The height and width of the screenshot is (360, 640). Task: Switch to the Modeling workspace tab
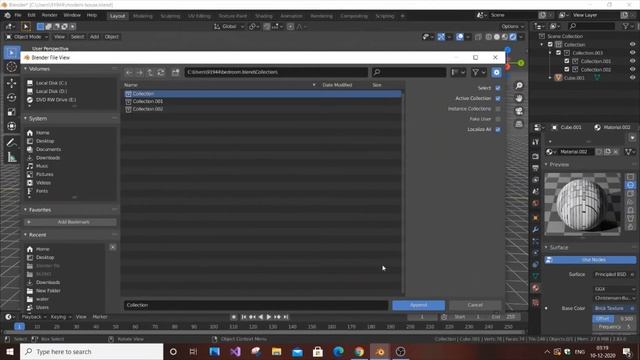[x=143, y=16]
